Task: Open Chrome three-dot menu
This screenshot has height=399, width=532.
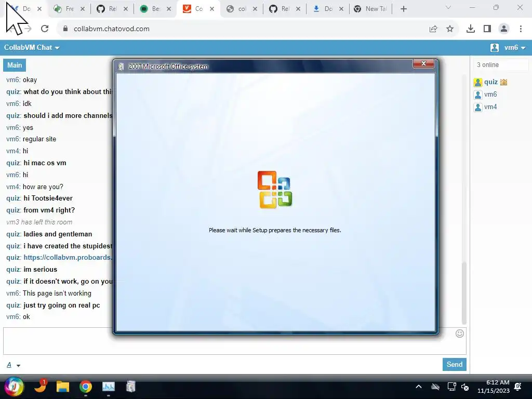Action: coord(521,29)
